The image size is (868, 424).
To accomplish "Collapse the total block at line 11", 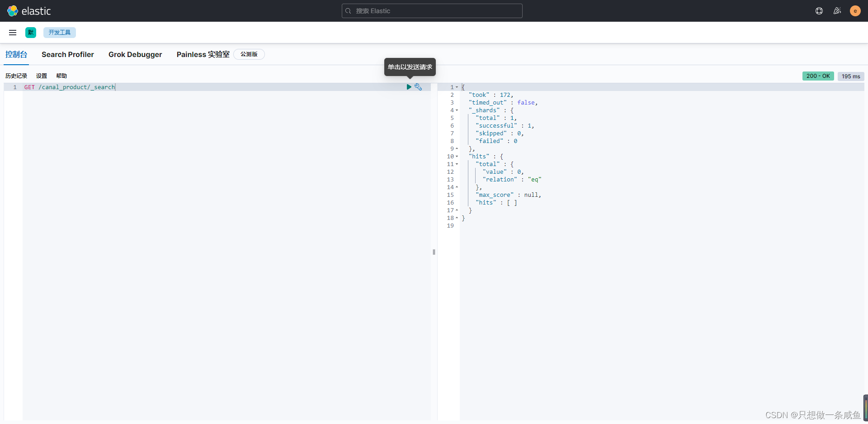I will (x=457, y=164).
